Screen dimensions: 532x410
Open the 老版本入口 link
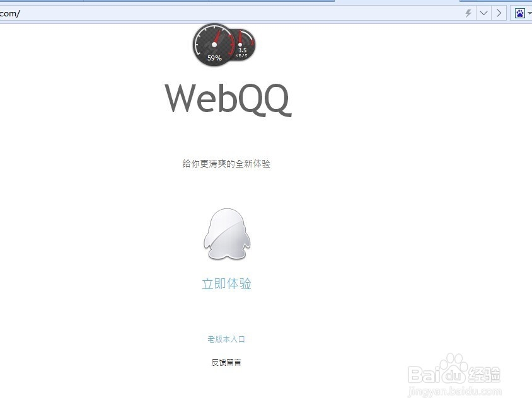coord(226,339)
